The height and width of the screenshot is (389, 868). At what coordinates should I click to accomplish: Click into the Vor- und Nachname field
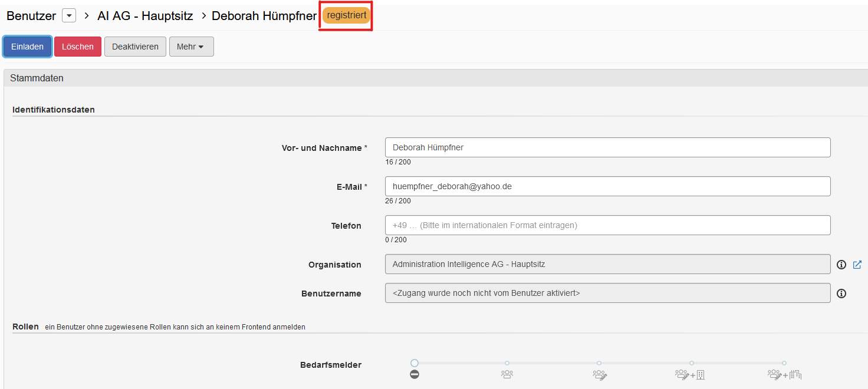(x=607, y=147)
